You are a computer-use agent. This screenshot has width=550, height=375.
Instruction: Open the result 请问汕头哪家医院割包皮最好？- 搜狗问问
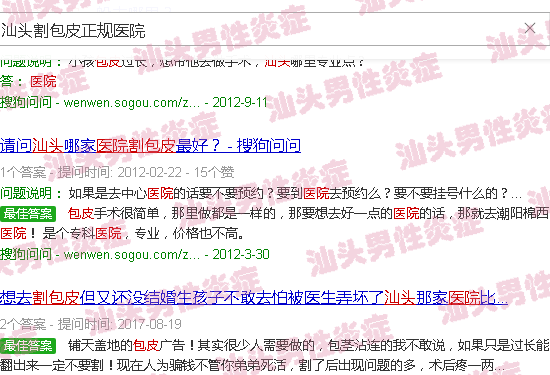[x=150, y=145]
